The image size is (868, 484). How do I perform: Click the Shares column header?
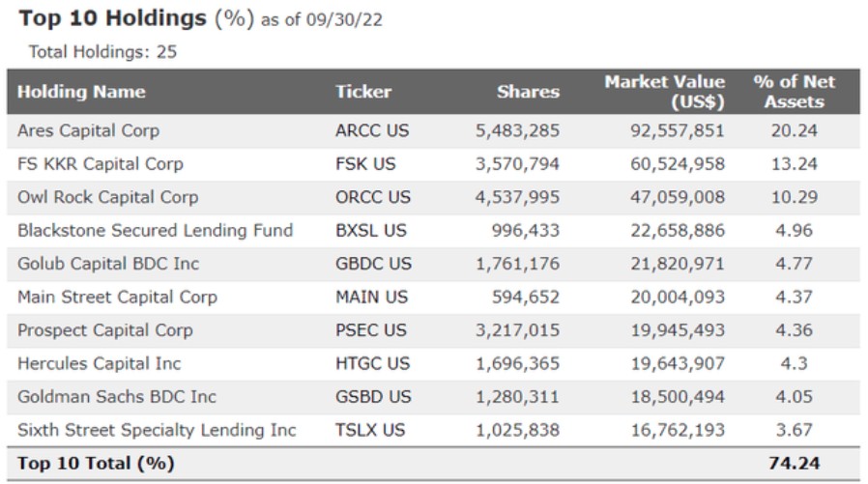(x=528, y=92)
